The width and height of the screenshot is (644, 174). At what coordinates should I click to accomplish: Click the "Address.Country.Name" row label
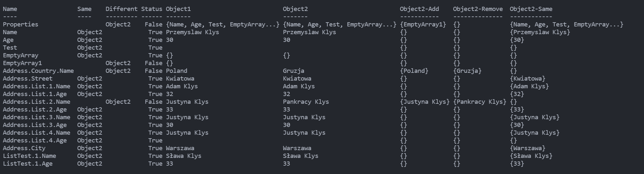click(38, 71)
